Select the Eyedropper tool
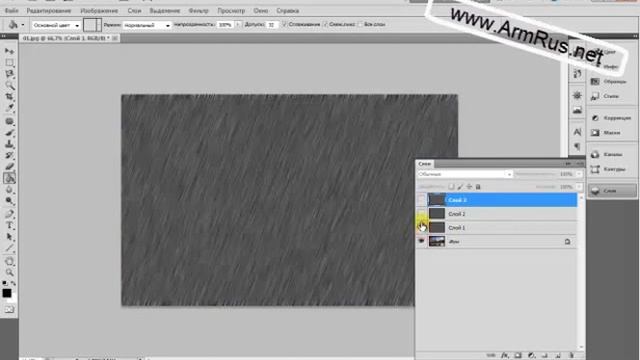Viewport: 640px width, 360px height. pyautogui.click(x=9, y=108)
